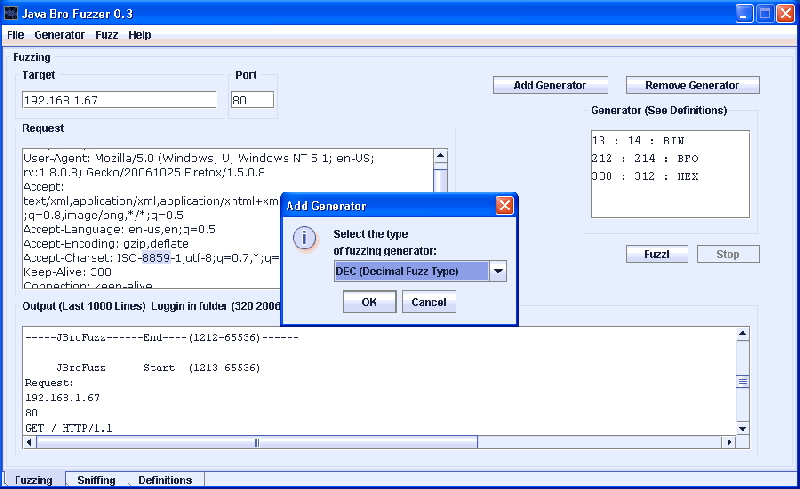Screen dimensions: 800x489
Task: Click the Java Bro Fuzzer title bar icon
Action: 11,13
